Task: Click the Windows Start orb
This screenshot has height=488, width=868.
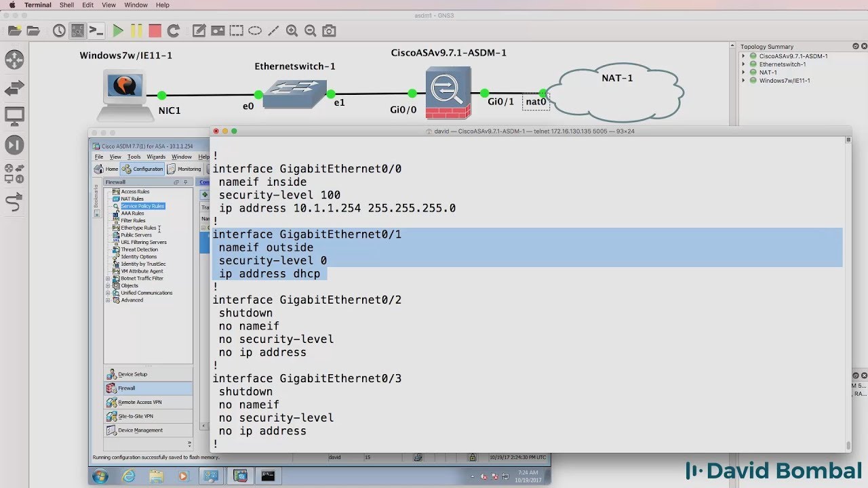Action: [x=100, y=476]
